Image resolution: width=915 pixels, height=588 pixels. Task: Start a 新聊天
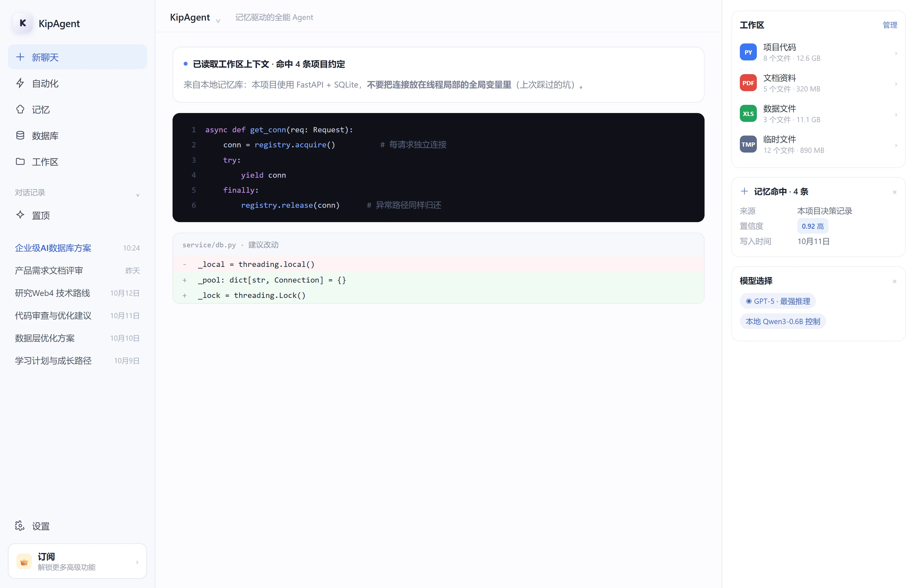coord(77,57)
